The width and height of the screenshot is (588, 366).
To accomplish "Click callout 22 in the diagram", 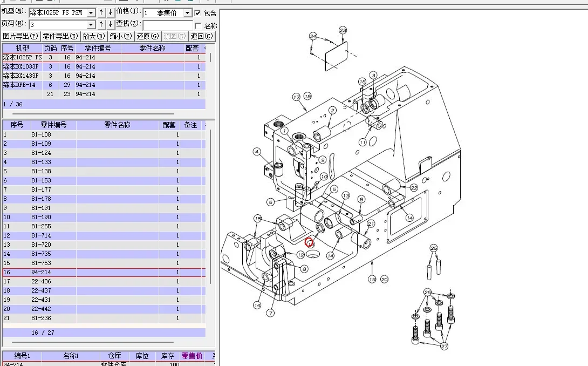I will 414,187.
